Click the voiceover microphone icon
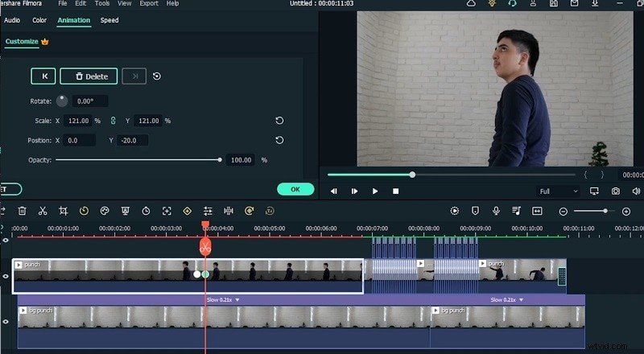644x354 pixels. point(496,211)
